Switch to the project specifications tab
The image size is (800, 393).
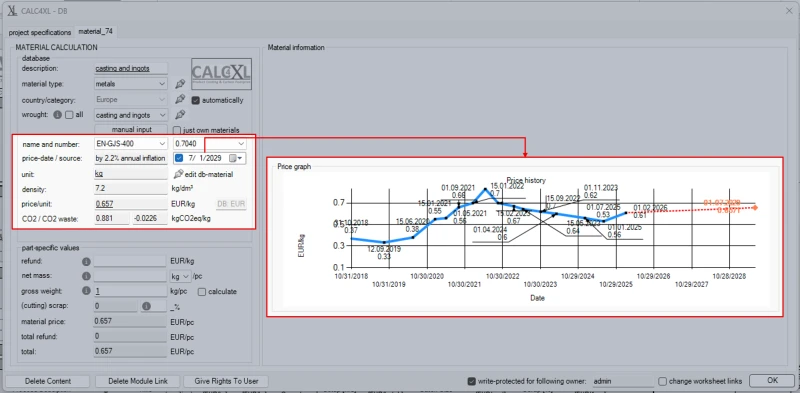[40, 32]
